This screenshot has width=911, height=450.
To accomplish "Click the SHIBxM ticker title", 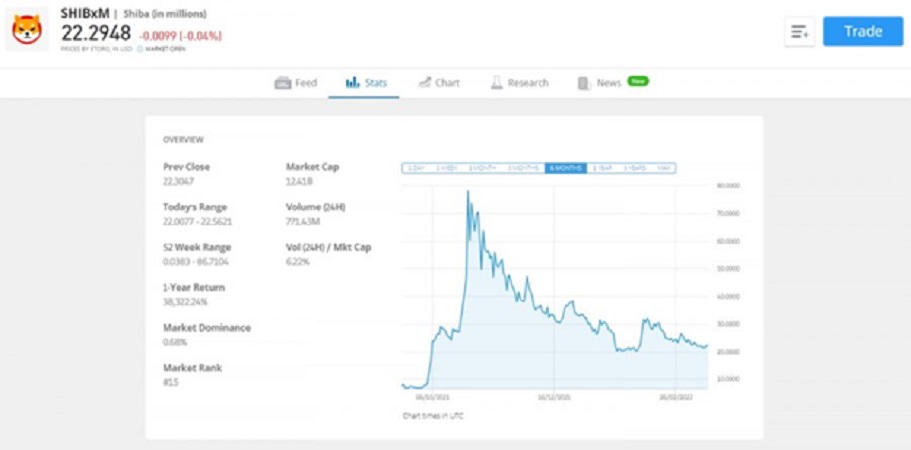I will pos(84,13).
